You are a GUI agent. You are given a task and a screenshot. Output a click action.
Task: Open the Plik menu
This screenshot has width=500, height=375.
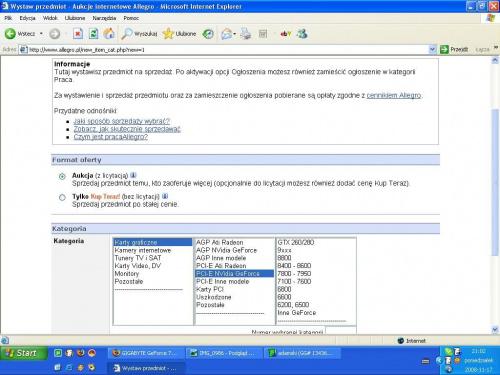tap(8, 18)
